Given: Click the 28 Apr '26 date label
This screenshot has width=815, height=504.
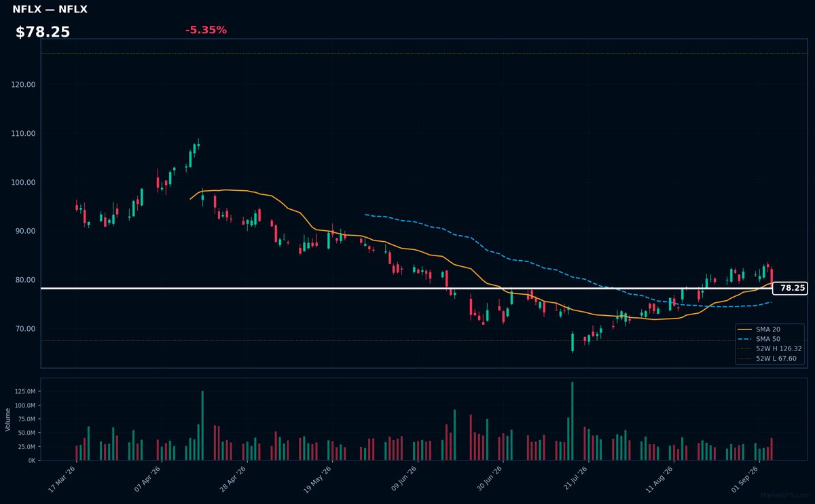Looking at the screenshot, I should point(232,479).
